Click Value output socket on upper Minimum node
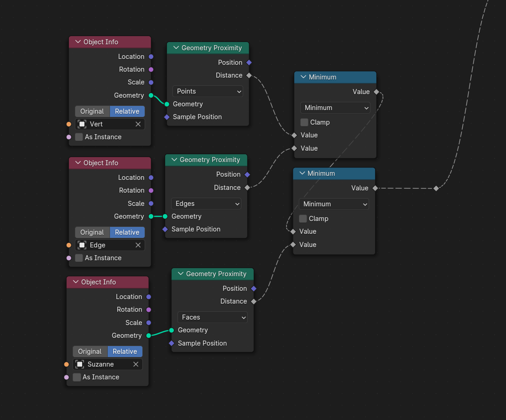 [376, 92]
